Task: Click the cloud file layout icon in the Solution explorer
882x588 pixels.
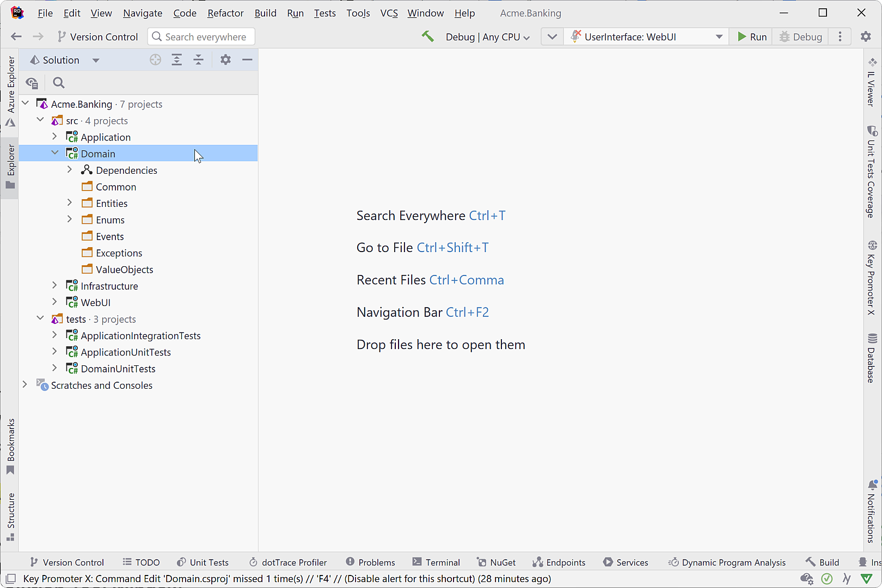Action: (x=32, y=83)
